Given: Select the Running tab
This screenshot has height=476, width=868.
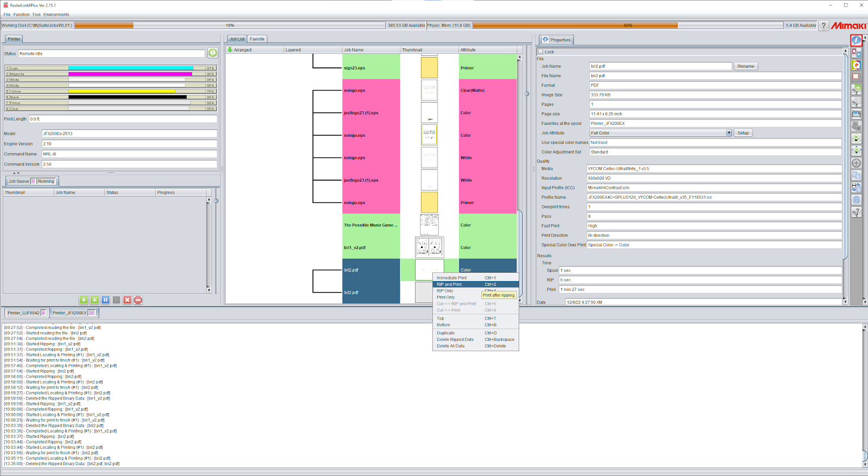Looking at the screenshot, I should pyautogui.click(x=46, y=181).
